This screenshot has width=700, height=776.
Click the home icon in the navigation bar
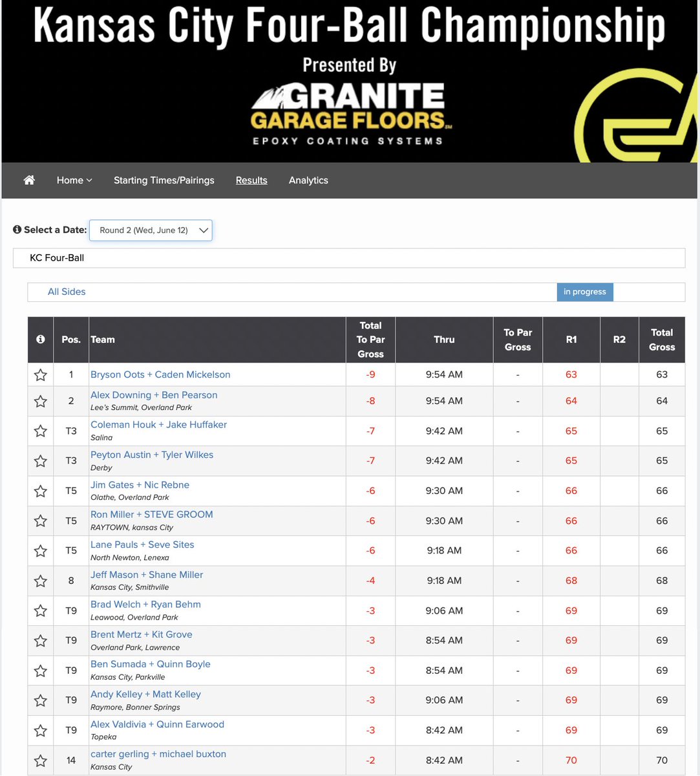[x=28, y=180]
